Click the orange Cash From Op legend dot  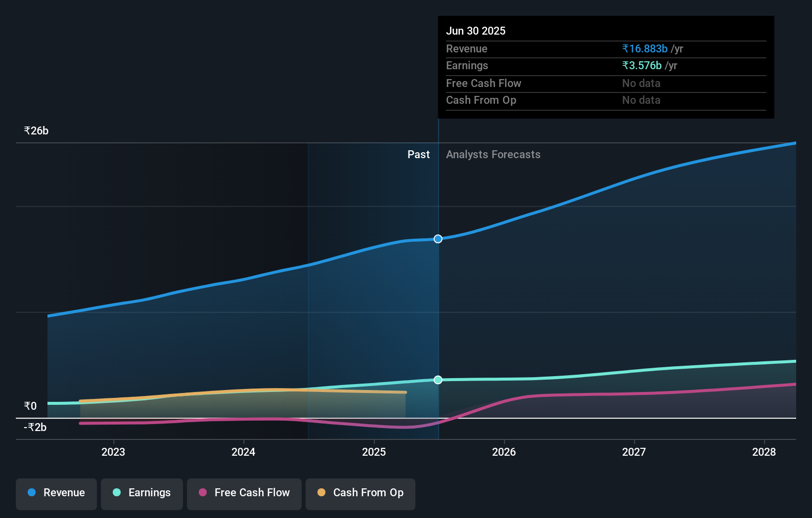(321, 493)
